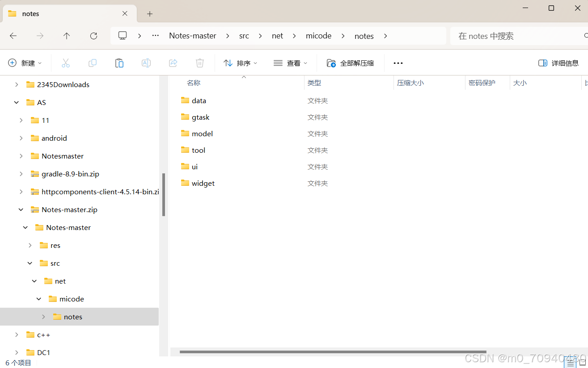588x368 pixels.
Task: Copy the selection with the copy icon
Action: click(93, 63)
